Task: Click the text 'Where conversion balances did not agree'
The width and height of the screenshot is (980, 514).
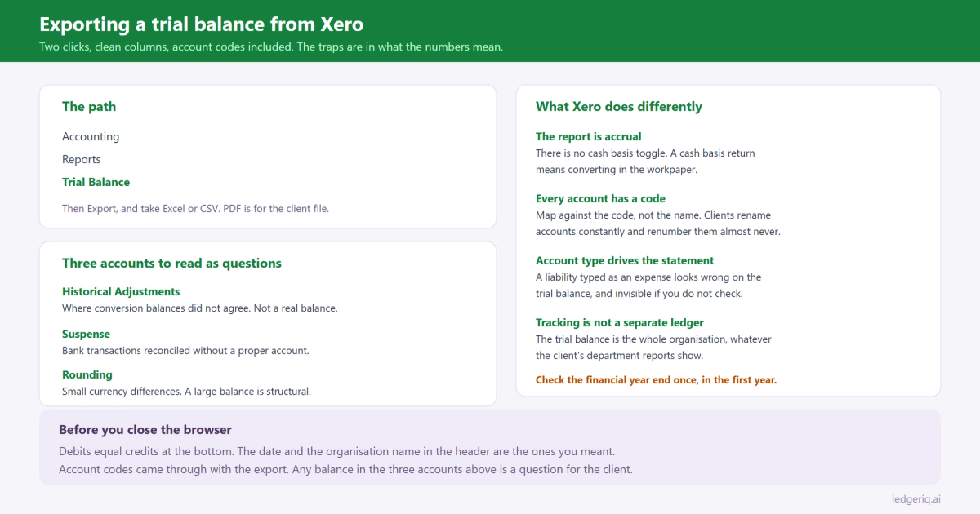Action: coord(199,308)
